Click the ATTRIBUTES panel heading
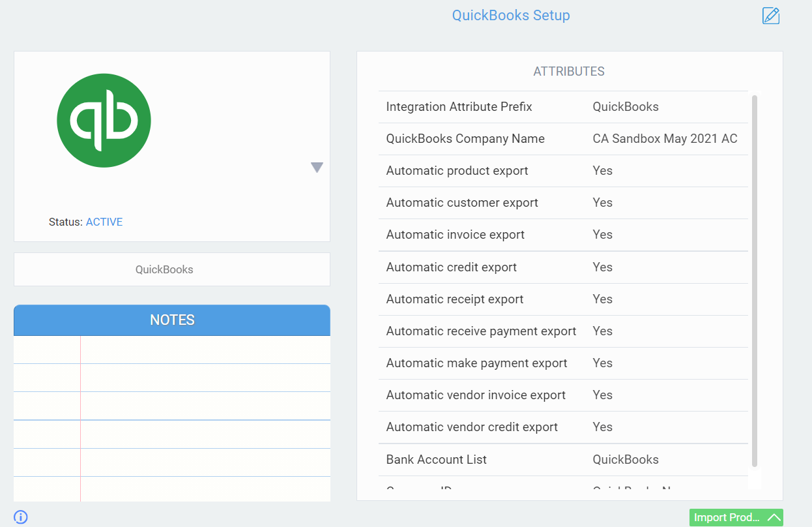Viewport: 812px width, 527px height. click(569, 72)
